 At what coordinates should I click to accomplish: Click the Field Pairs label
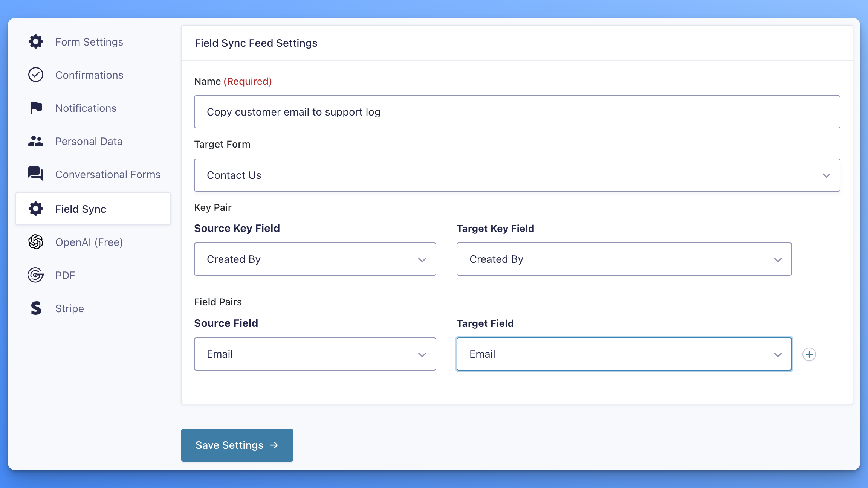(218, 302)
